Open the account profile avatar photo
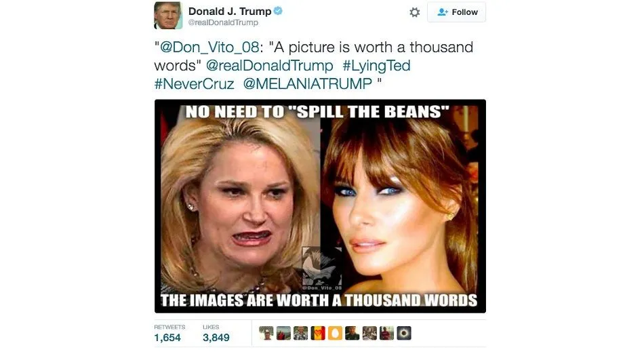644x356 pixels. (168, 15)
